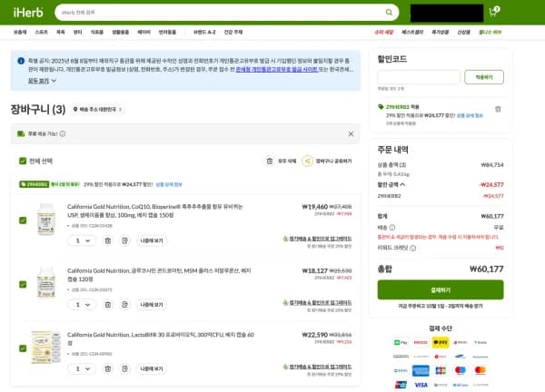The height and width of the screenshot is (392, 545).
Task: Click the info icon next to 리워드 크레딧
Action: click(x=413, y=248)
